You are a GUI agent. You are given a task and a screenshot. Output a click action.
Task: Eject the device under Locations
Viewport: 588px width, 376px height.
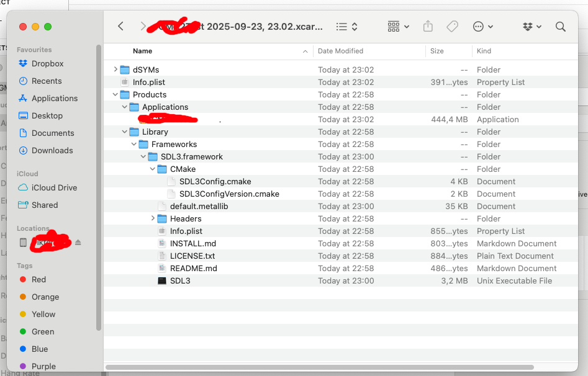(x=78, y=243)
